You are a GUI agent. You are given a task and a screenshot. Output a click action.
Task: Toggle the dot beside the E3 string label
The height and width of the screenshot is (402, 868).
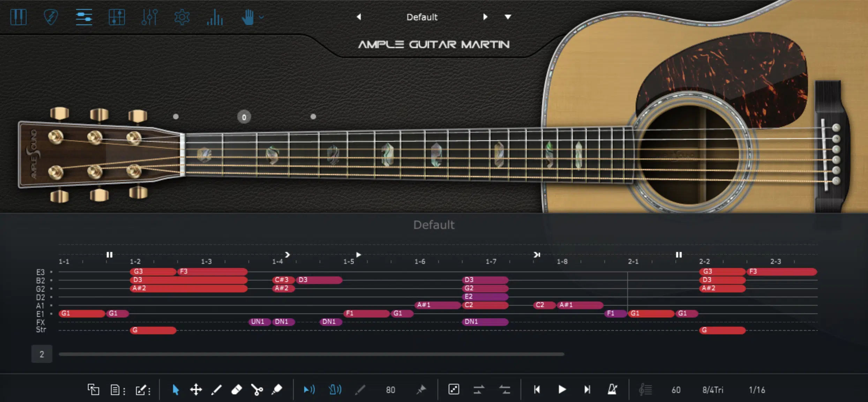[51, 272]
